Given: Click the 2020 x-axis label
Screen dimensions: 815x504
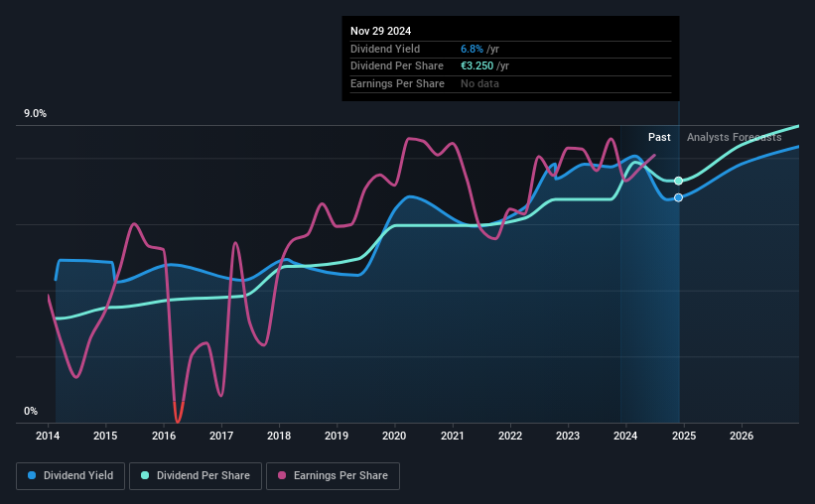Looking at the screenshot, I should [x=394, y=436].
